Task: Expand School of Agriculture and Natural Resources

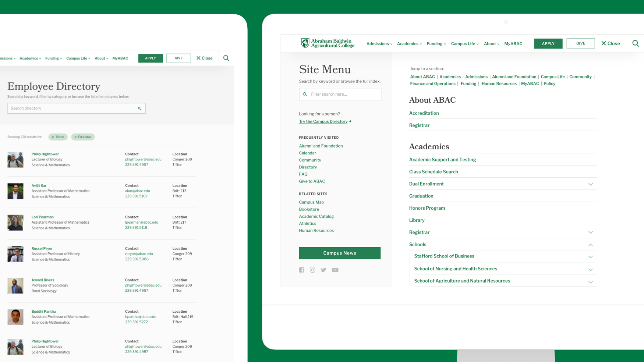Action: [590, 282]
